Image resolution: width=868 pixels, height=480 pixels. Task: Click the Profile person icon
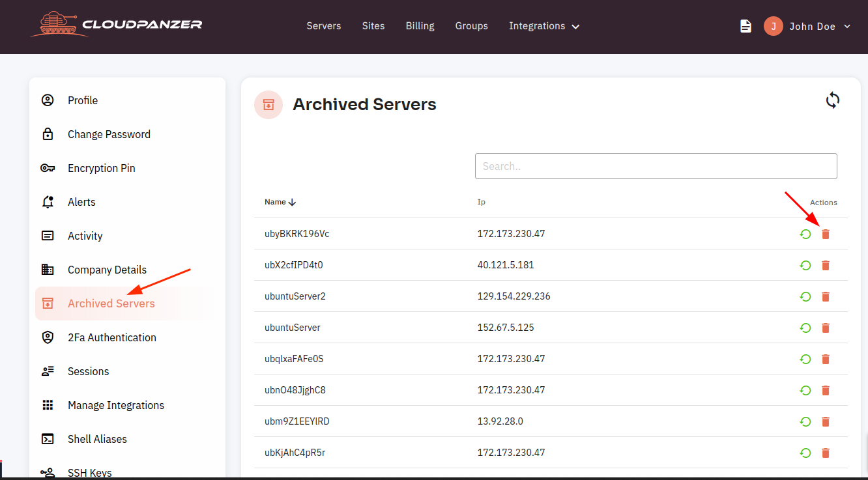48,100
